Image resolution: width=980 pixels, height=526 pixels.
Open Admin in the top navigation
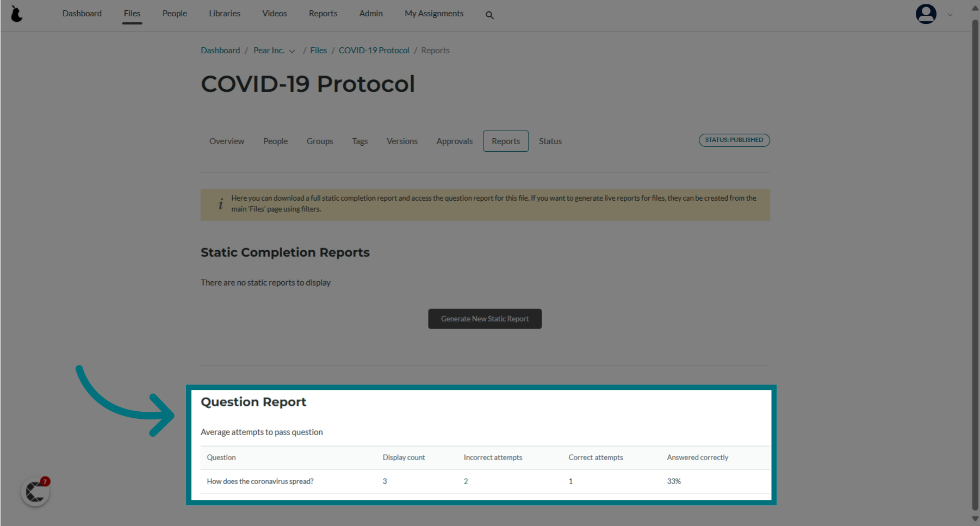click(x=371, y=14)
